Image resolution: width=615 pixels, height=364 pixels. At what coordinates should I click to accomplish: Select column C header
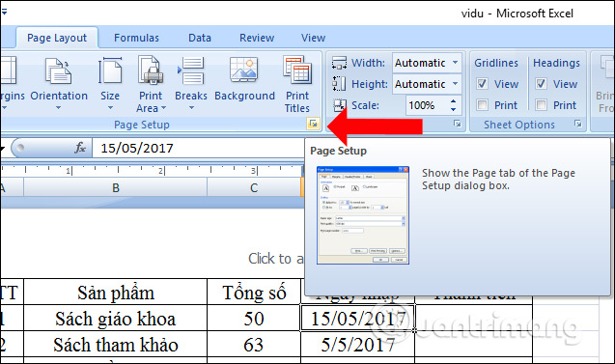click(x=254, y=188)
